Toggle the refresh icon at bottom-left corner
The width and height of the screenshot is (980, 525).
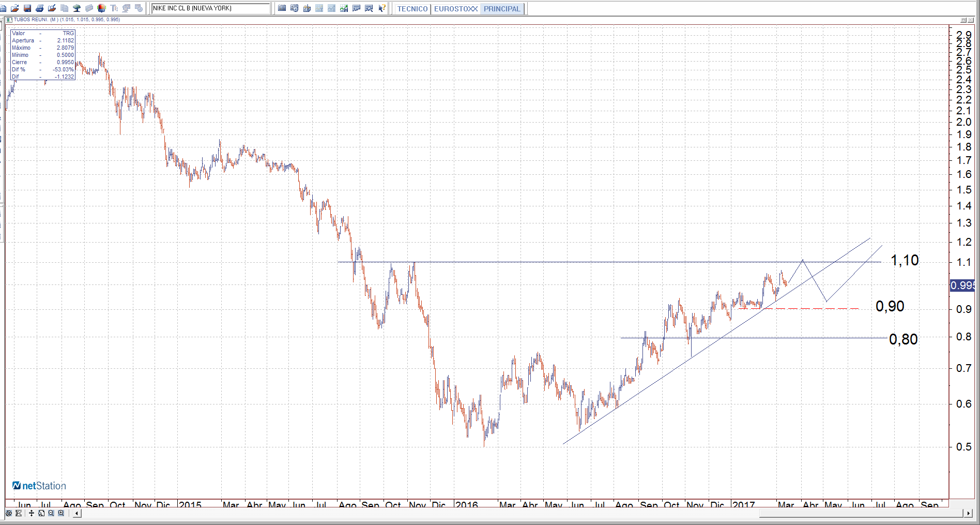click(x=9, y=513)
